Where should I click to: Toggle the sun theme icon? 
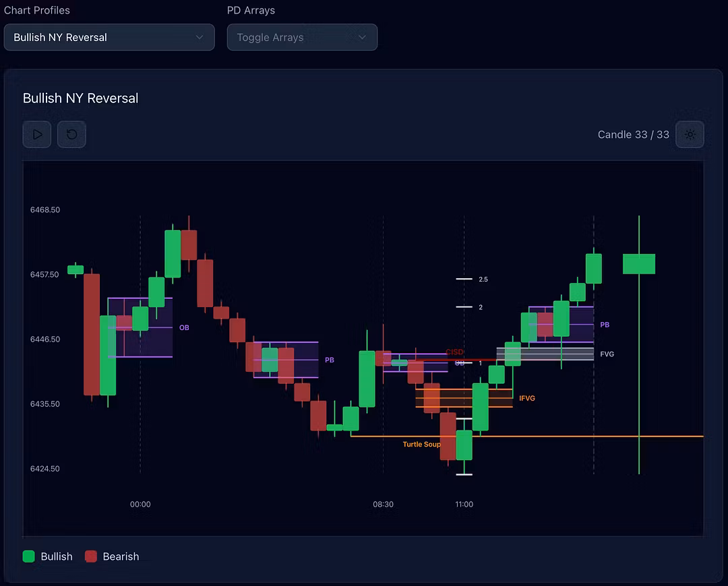coord(690,134)
